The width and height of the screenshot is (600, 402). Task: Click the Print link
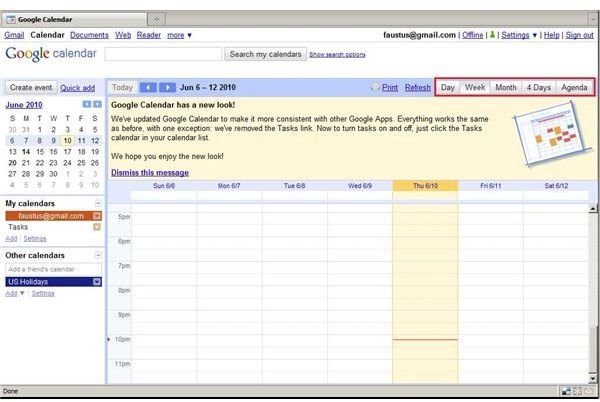(x=390, y=87)
